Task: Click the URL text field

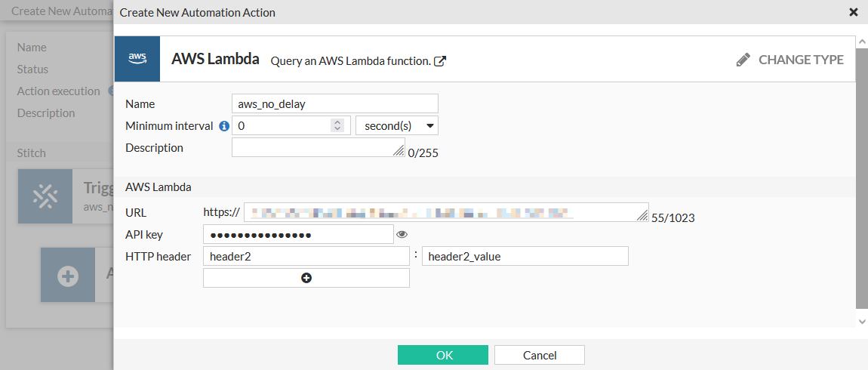Action: 444,212
